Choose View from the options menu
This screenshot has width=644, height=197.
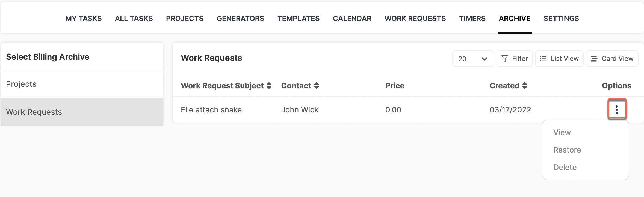click(562, 132)
